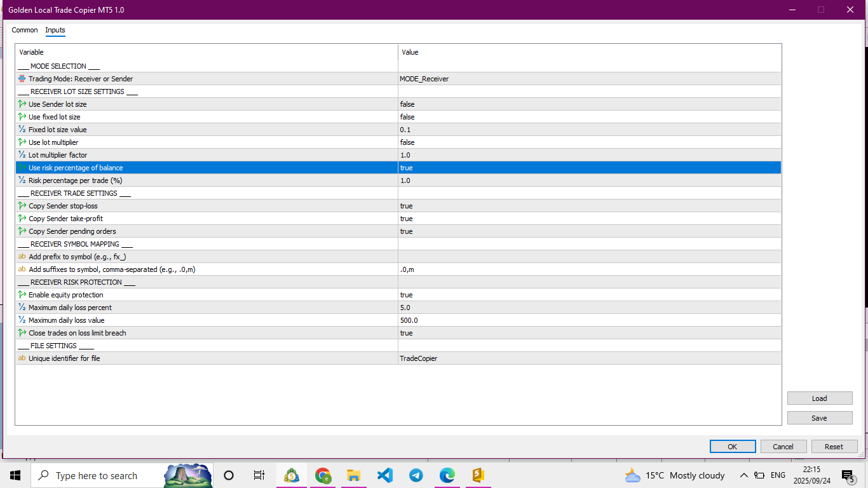Edit the suffixes value .0,m
Image resolution: width=868 pixels, height=488 pixels.
click(590, 269)
